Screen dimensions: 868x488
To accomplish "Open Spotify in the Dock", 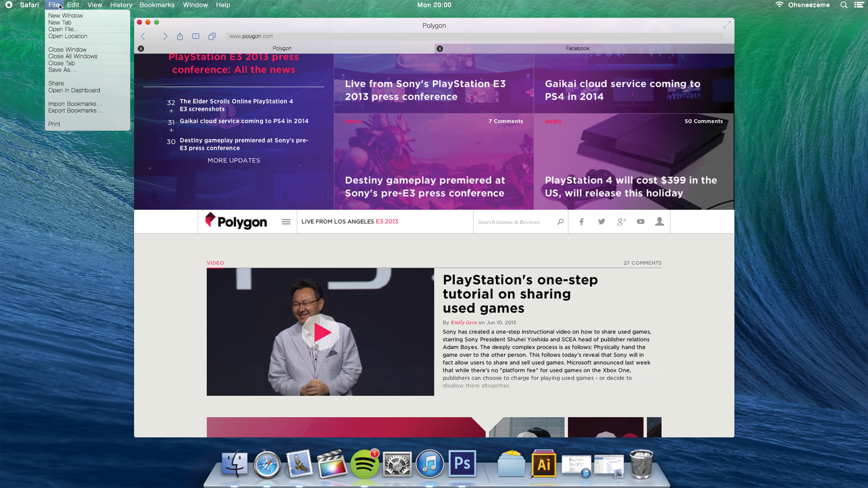I will pyautogui.click(x=364, y=465).
